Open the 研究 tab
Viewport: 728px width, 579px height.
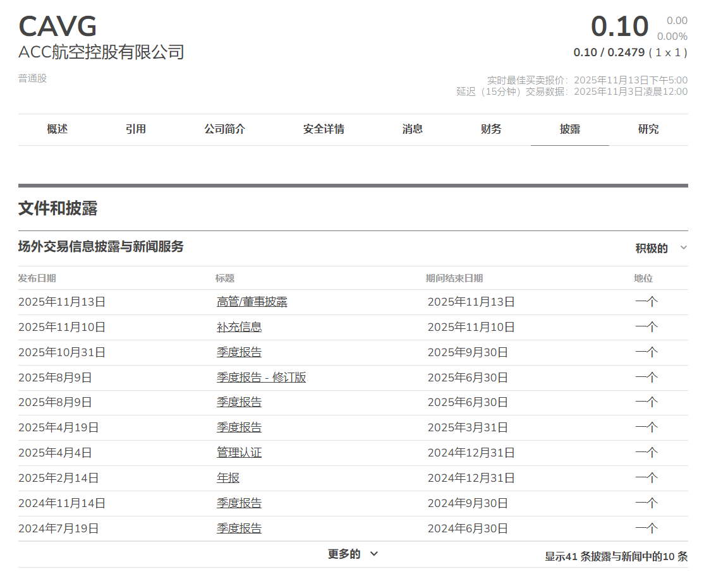[649, 129]
